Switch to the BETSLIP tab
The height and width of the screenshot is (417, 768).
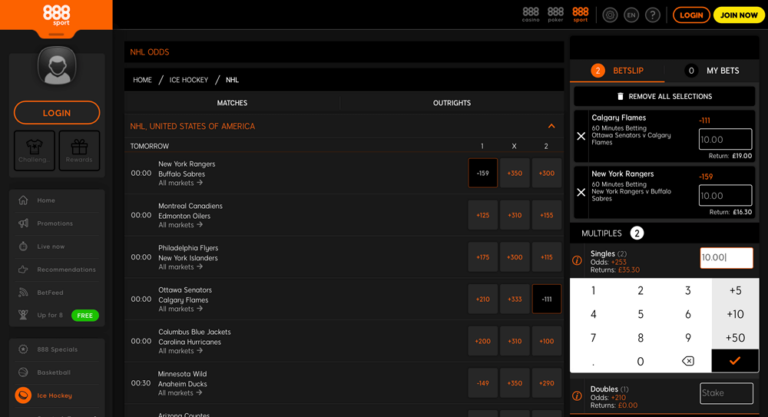pyautogui.click(x=618, y=71)
